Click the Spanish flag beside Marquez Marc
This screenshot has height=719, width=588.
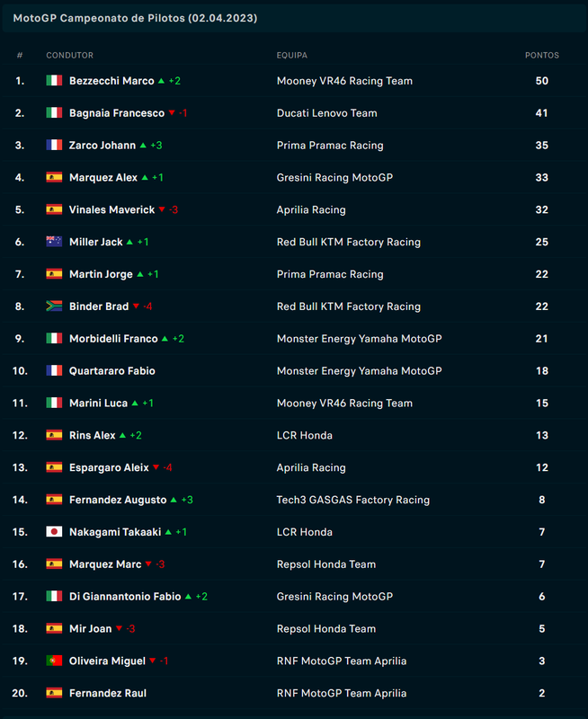click(54, 564)
